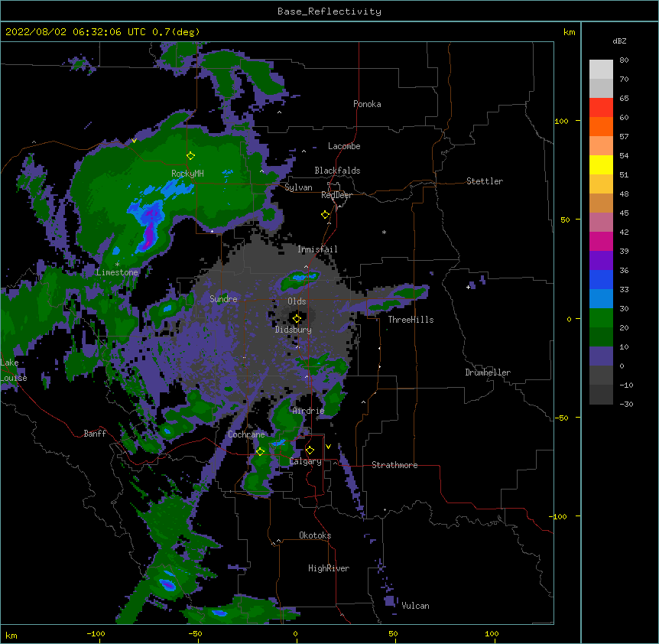Click the Didsbury label
The image size is (659, 644).
(x=294, y=330)
